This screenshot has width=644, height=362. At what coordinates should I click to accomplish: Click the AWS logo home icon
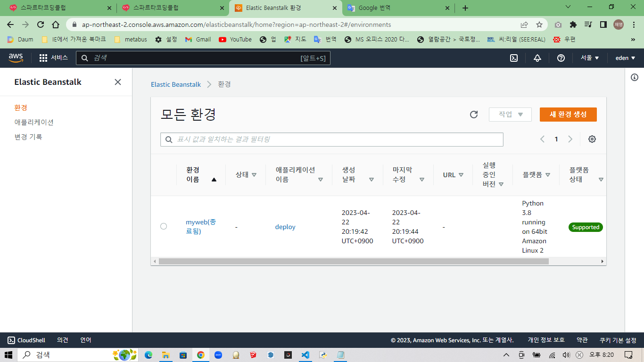click(16, 58)
